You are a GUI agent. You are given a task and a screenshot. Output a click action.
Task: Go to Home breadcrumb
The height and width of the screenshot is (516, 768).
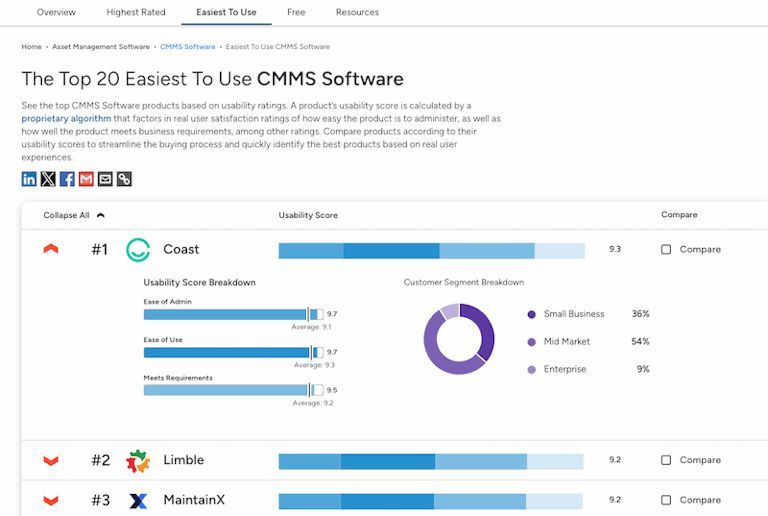point(31,47)
